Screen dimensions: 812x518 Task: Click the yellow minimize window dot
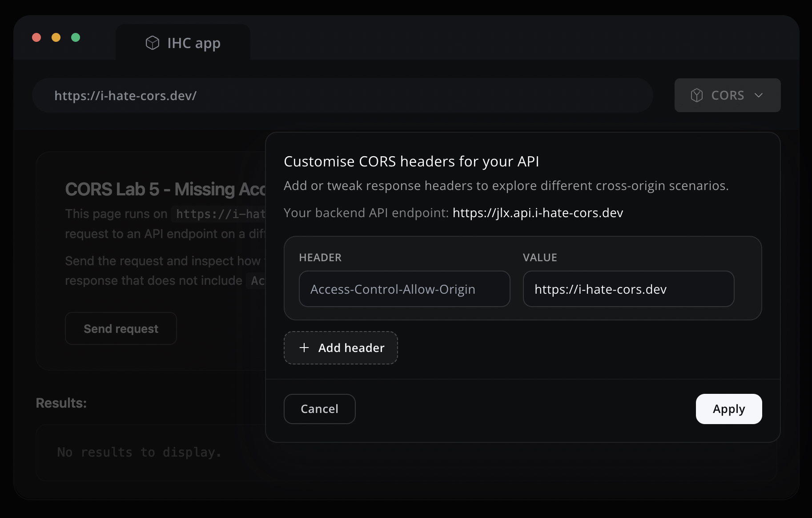(56, 37)
